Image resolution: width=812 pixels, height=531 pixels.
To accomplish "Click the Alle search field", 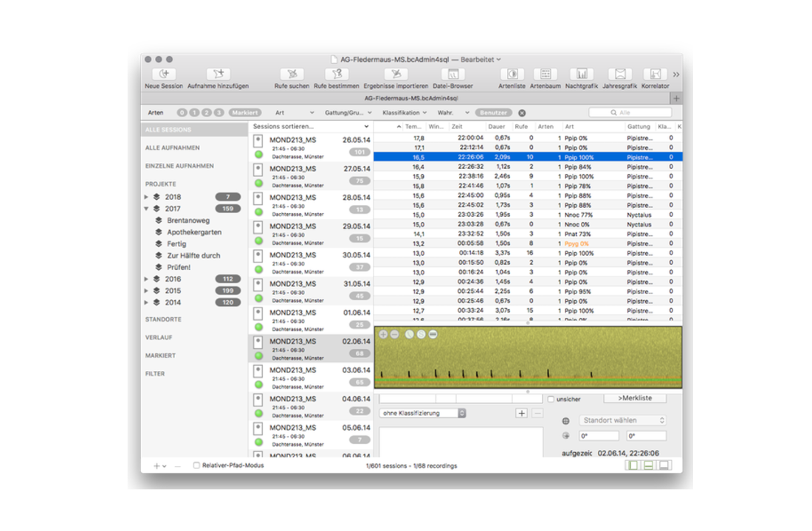I will click(630, 112).
